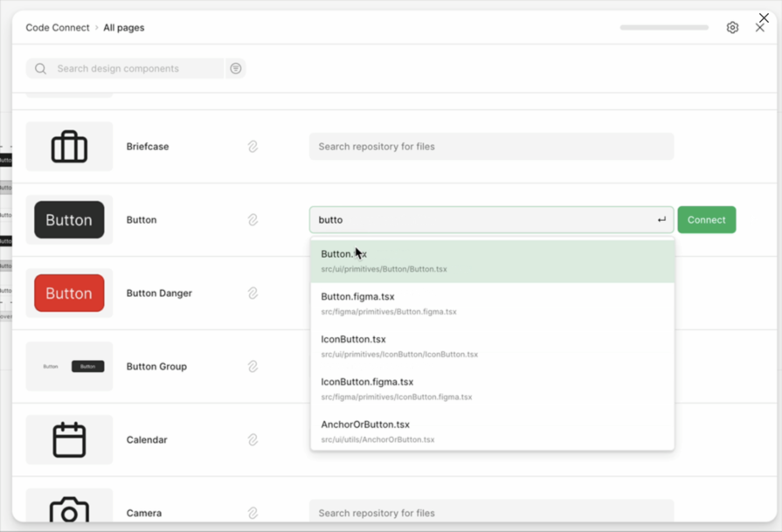Viewport: 782px width, 532px height.
Task: Click the green Connect button
Action: pos(706,219)
